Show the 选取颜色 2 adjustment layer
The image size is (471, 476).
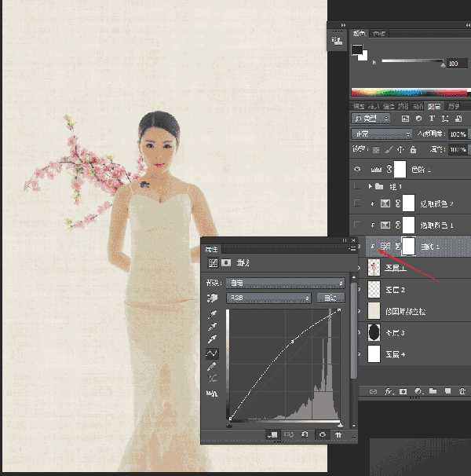tap(357, 203)
